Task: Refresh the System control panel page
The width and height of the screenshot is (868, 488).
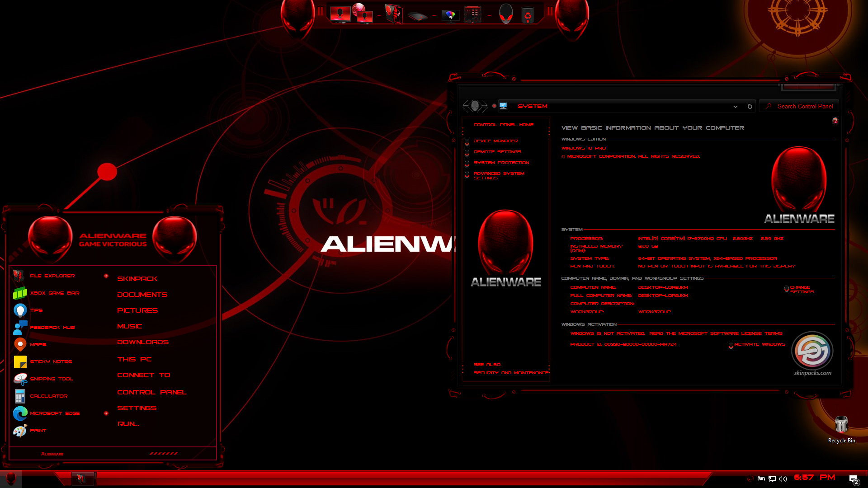Action: coord(750,107)
